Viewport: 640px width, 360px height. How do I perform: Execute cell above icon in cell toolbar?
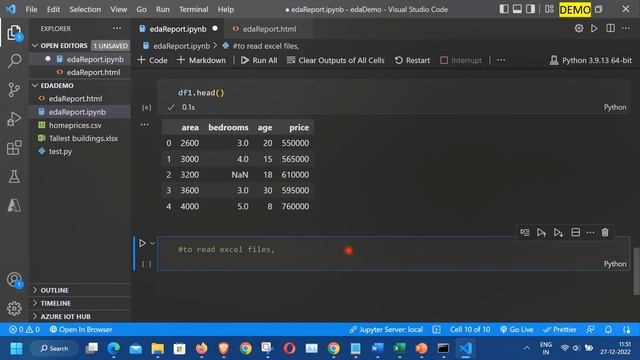coord(541,232)
